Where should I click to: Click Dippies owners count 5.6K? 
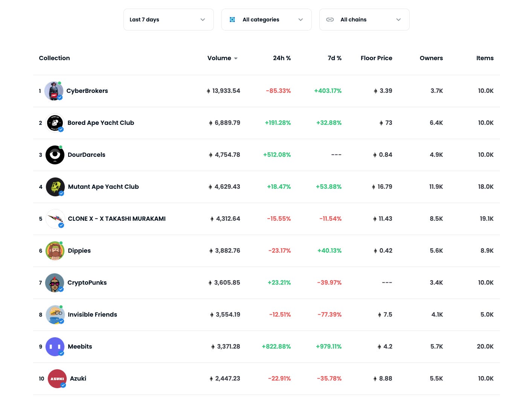436,250
